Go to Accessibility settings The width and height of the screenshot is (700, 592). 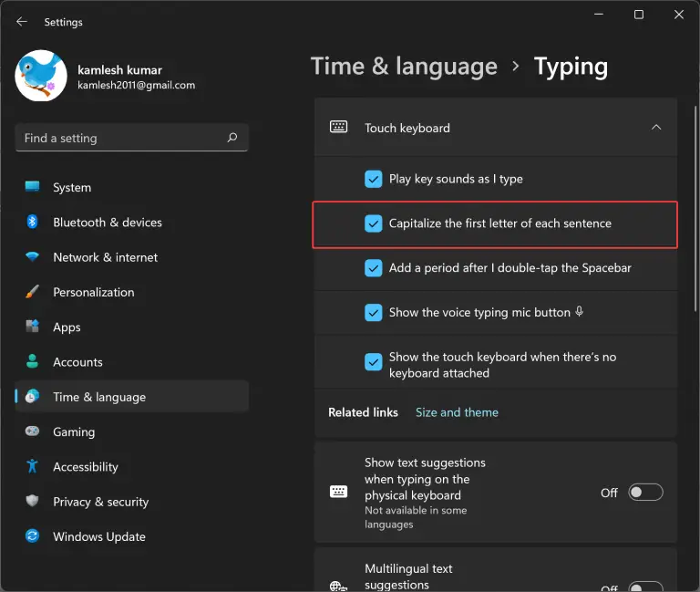[x=131, y=466]
